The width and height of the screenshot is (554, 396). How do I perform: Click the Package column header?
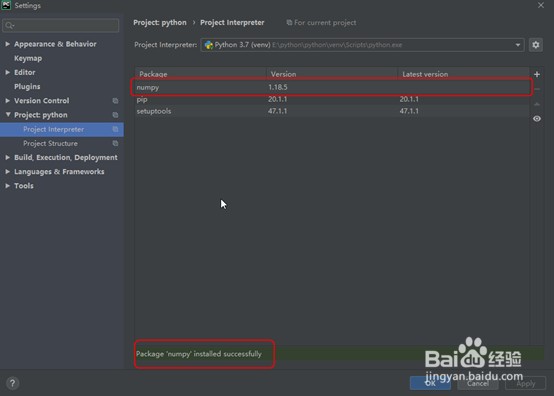point(201,74)
